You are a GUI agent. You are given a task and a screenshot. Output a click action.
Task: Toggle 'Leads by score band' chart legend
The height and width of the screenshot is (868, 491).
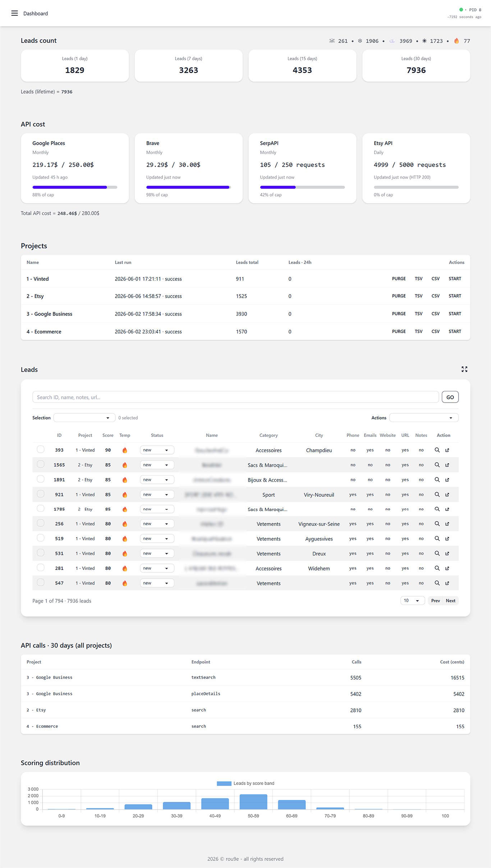(245, 783)
